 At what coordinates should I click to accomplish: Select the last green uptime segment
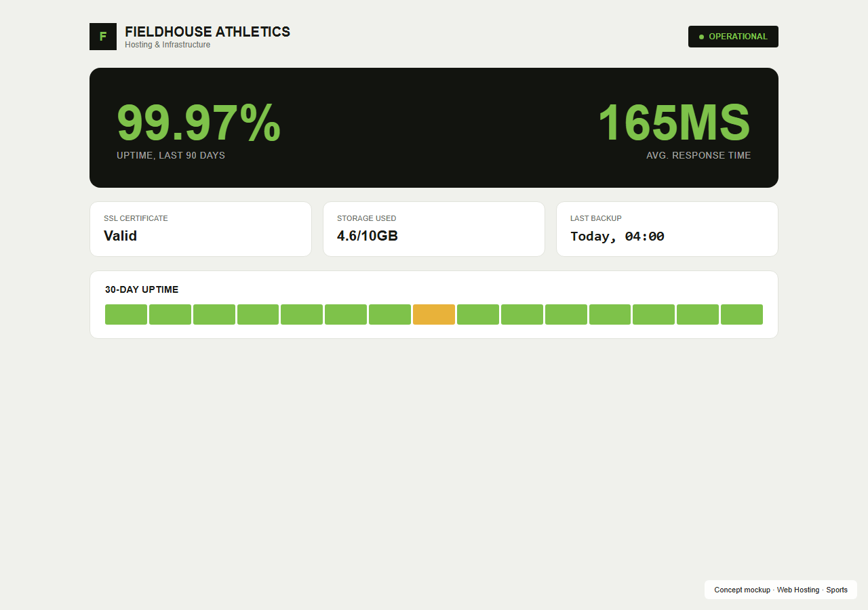tap(742, 314)
